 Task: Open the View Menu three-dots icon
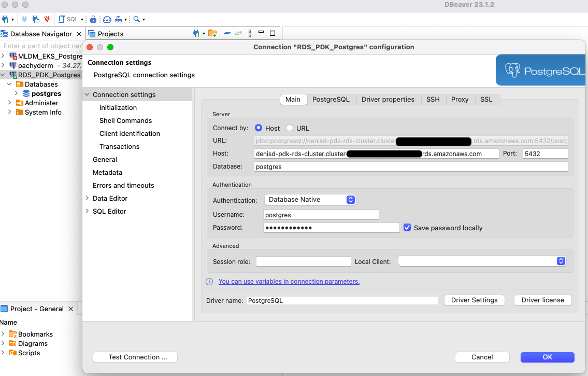[x=250, y=33]
